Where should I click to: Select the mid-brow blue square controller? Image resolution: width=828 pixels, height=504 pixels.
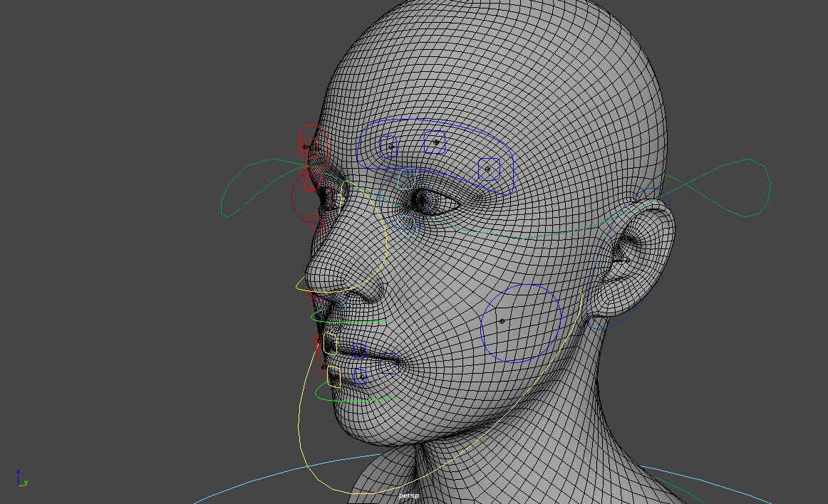435,143
